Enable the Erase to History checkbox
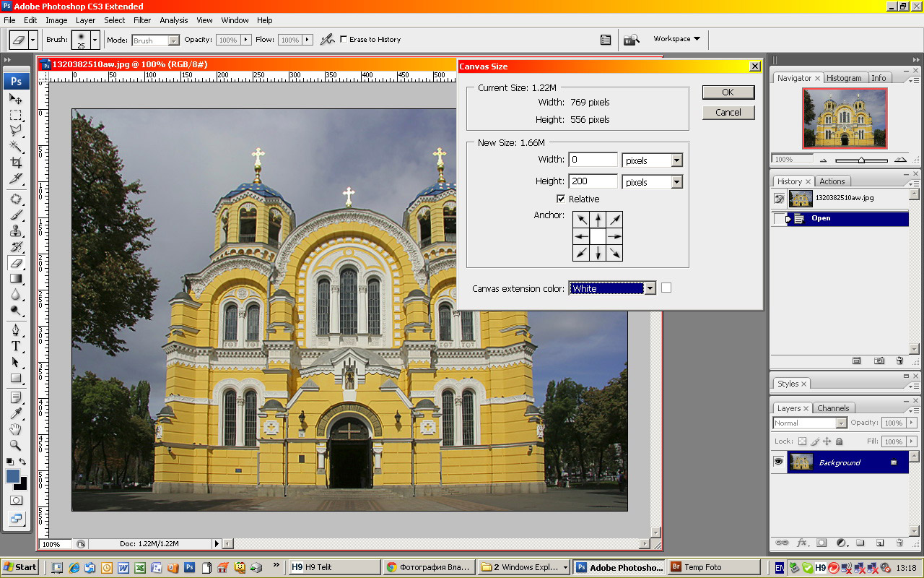924x578 pixels. point(344,39)
